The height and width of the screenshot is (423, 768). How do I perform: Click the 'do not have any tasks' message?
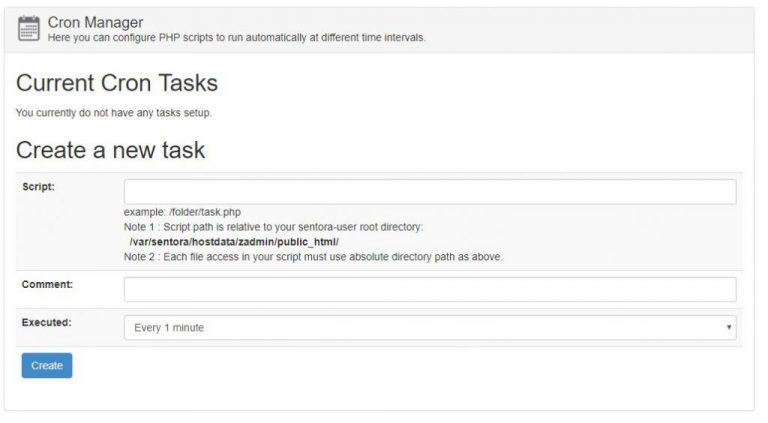(114, 112)
